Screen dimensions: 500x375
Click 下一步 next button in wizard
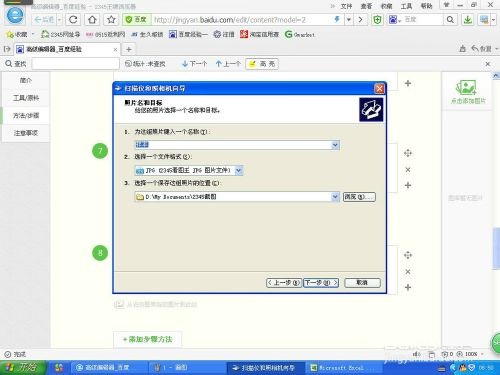point(321,283)
